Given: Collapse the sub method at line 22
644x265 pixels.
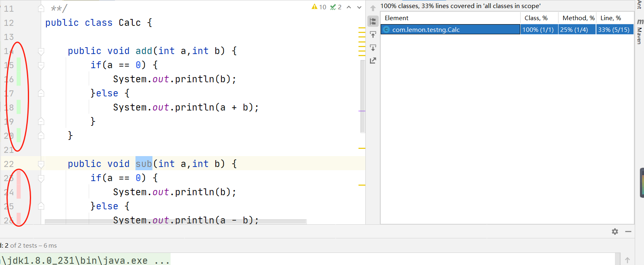Looking at the screenshot, I should (41, 164).
